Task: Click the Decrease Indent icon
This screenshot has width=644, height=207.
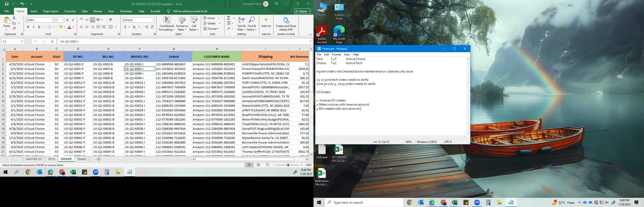Action: [x=98, y=27]
